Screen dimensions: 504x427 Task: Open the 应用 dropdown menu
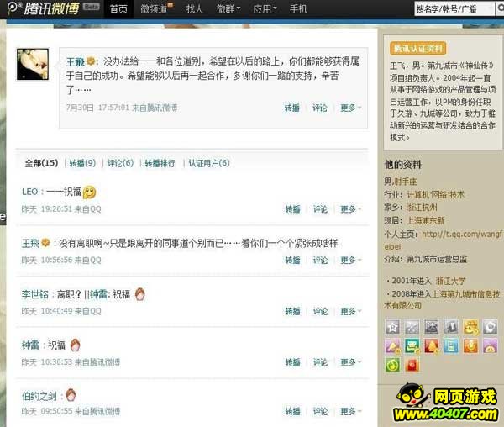point(265,9)
